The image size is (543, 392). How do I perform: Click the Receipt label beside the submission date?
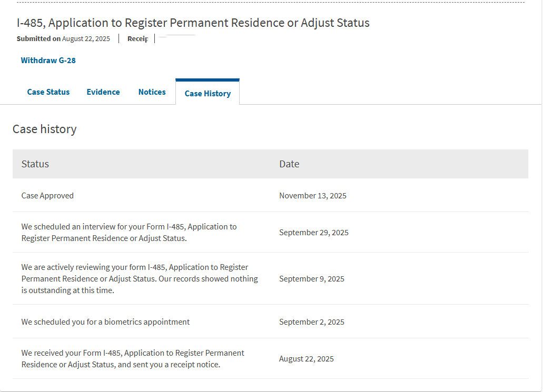click(x=138, y=39)
